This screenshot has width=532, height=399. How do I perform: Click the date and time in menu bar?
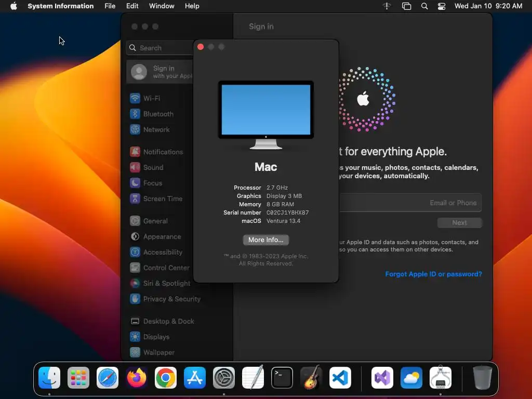pos(488,6)
